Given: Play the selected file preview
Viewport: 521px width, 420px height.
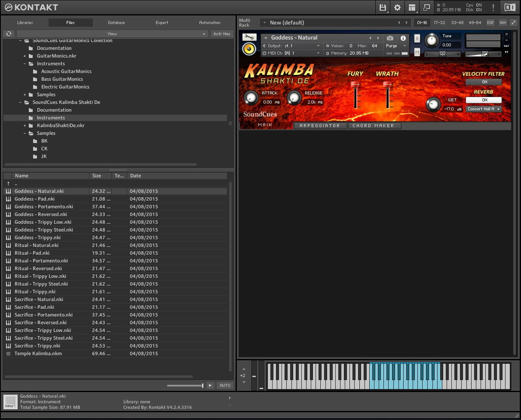Looking at the screenshot, I should 210,386.
